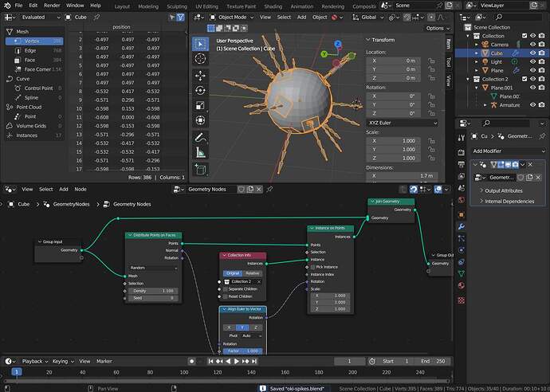The height and width of the screenshot is (392, 550).
Task: Open the Add Modifier dropdown
Action: 509,151
